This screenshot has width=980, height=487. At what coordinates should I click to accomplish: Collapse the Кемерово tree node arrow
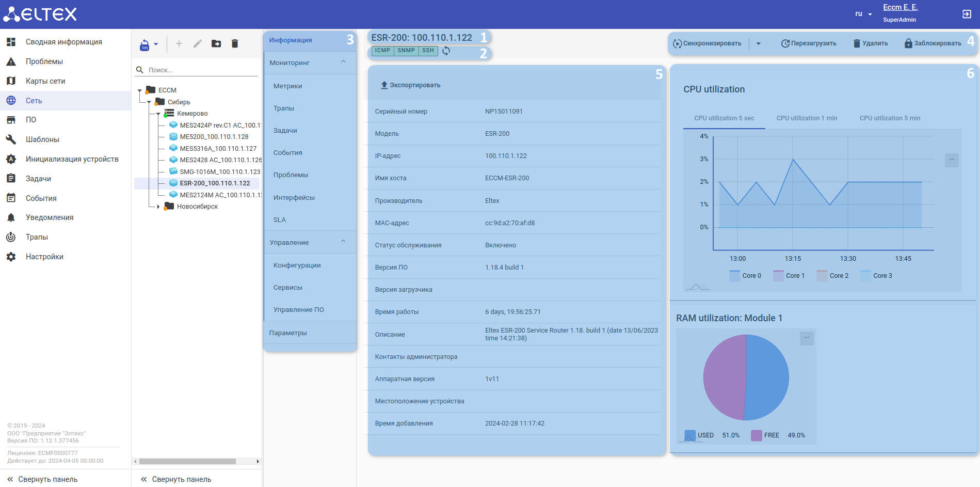pos(158,114)
